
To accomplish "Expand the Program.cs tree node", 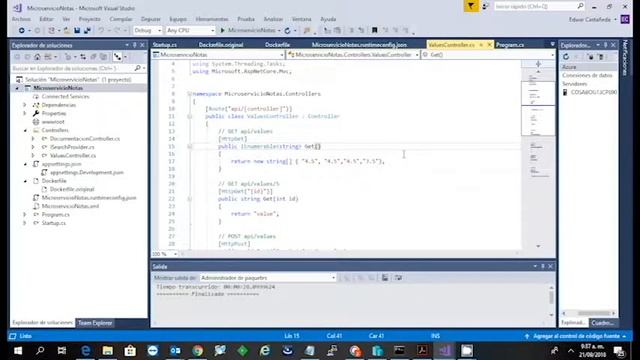I will coord(25,215).
